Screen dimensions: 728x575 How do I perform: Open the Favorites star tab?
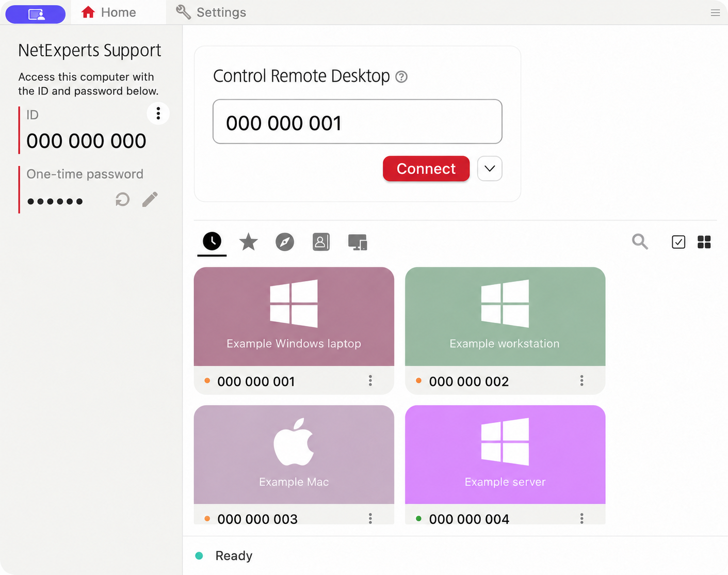248,241
